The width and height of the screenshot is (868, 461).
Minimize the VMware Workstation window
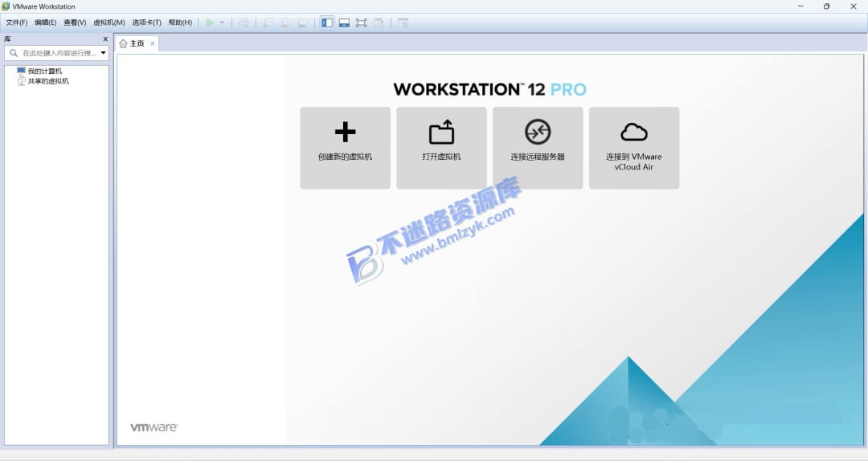pos(800,6)
